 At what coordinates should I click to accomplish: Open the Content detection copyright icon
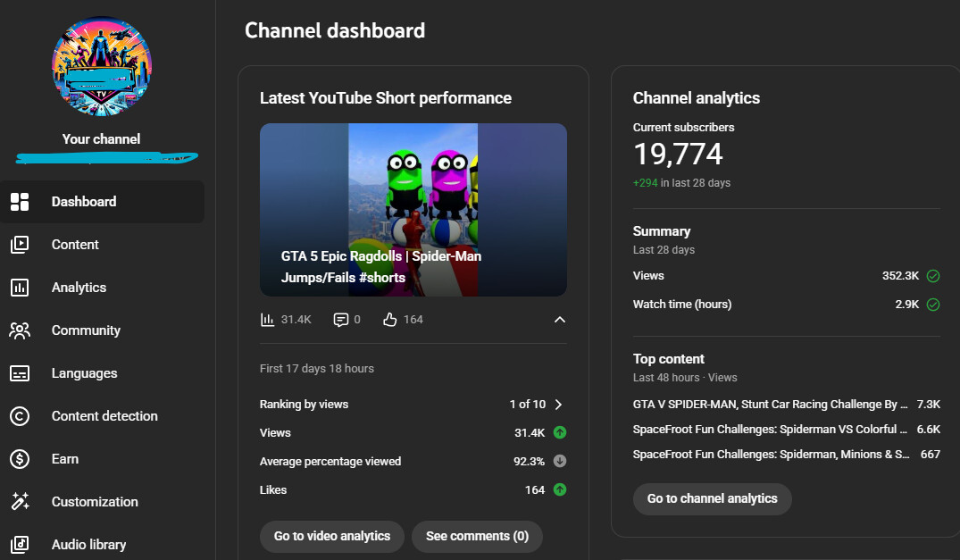pos(20,416)
